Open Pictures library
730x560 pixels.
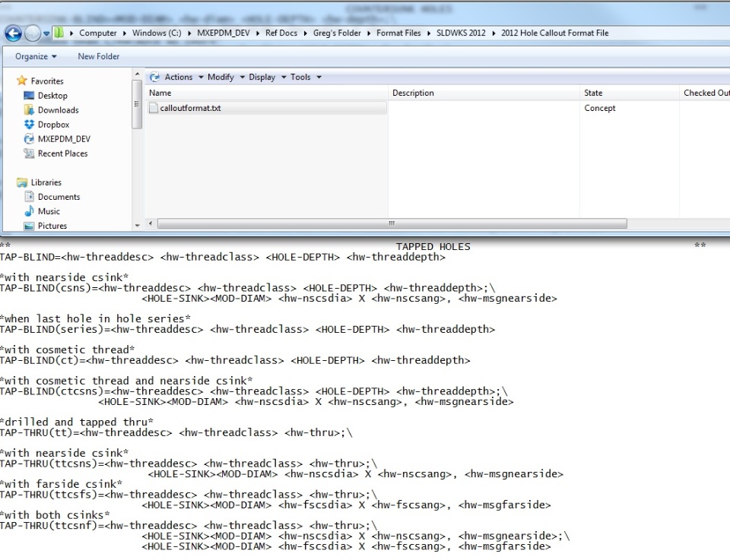click(52, 226)
